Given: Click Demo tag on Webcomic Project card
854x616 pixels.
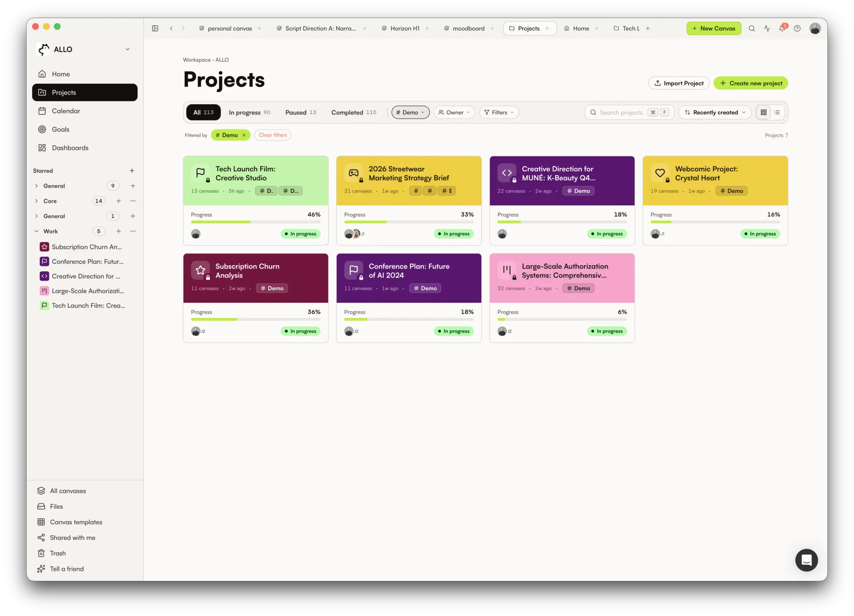Looking at the screenshot, I should pyautogui.click(x=732, y=191).
